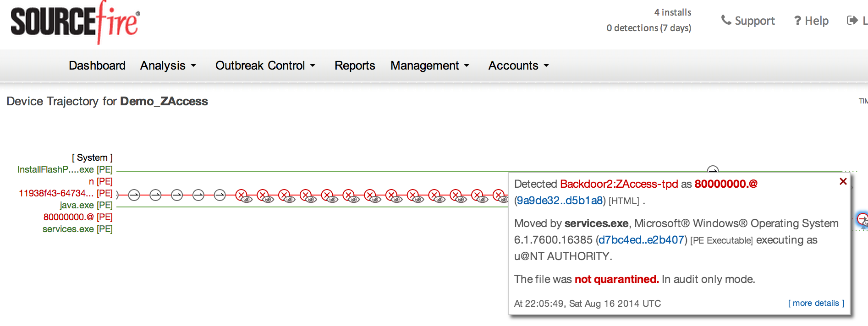Image resolution: width=868 pixels, height=326 pixels.
Task: Open the Accounts dropdown
Action: click(518, 65)
